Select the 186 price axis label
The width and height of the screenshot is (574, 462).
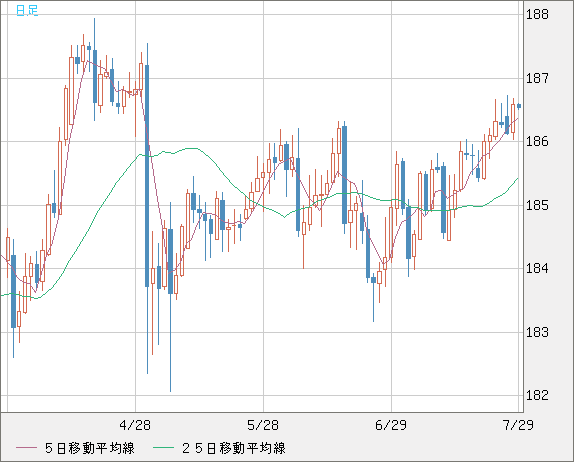537,142
